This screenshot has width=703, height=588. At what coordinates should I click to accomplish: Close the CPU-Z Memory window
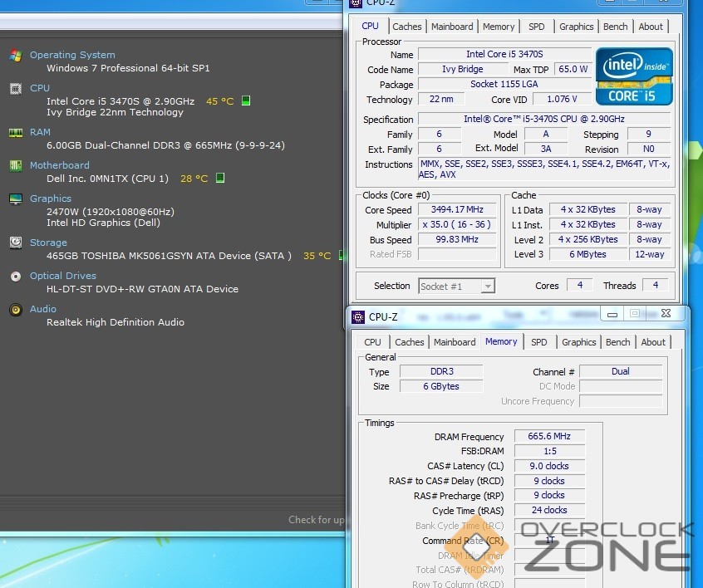[x=666, y=314]
